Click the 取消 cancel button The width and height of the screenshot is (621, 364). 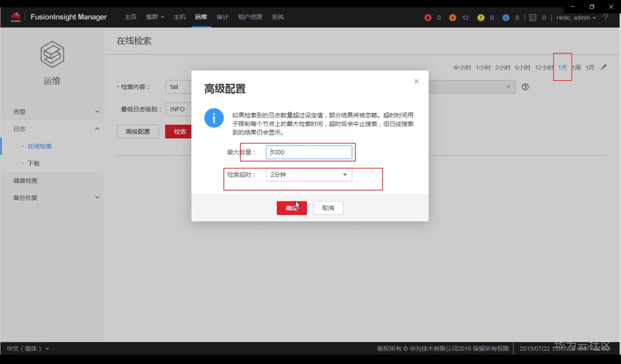pos(327,208)
